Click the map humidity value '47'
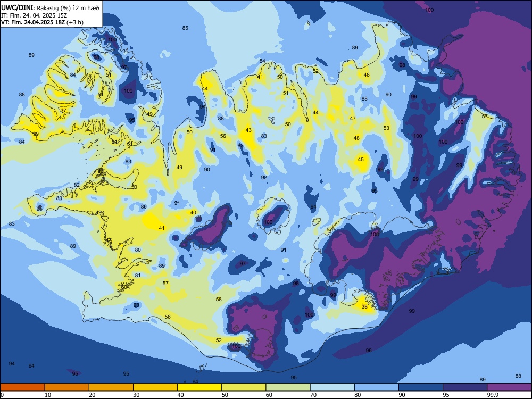 pos(353,119)
